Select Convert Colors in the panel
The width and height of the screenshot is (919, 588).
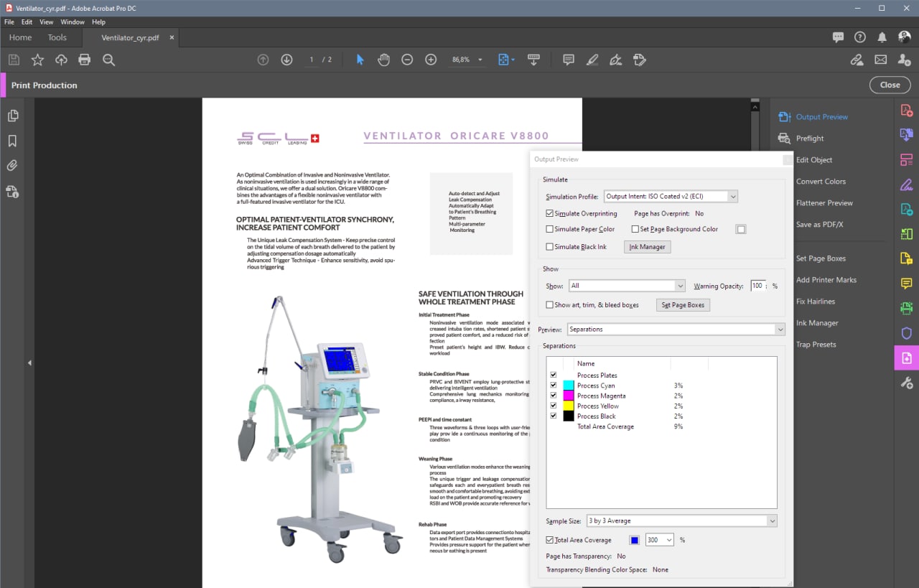(x=821, y=182)
